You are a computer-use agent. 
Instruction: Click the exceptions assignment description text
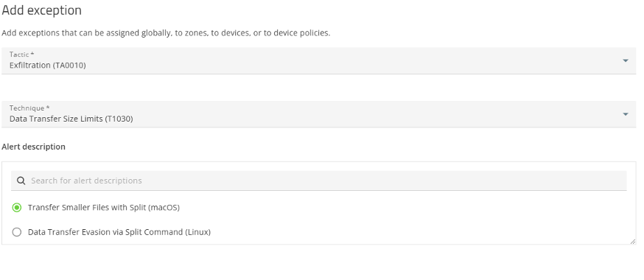(x=166, y=33)
